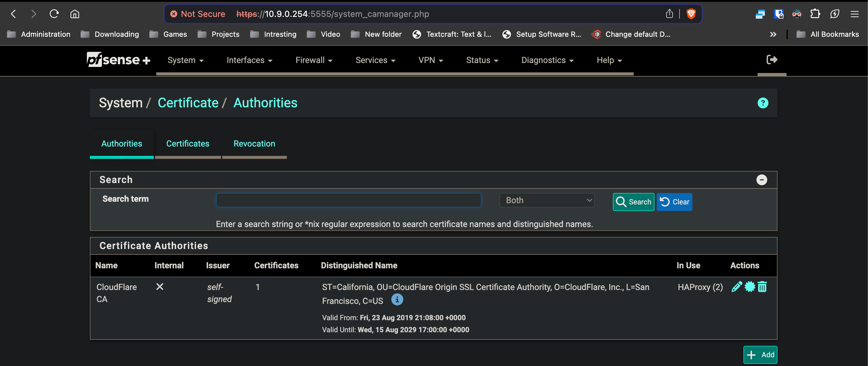Open the Video bookmarks folder
This screenshot has width=868, height=366.
[324, 34]
